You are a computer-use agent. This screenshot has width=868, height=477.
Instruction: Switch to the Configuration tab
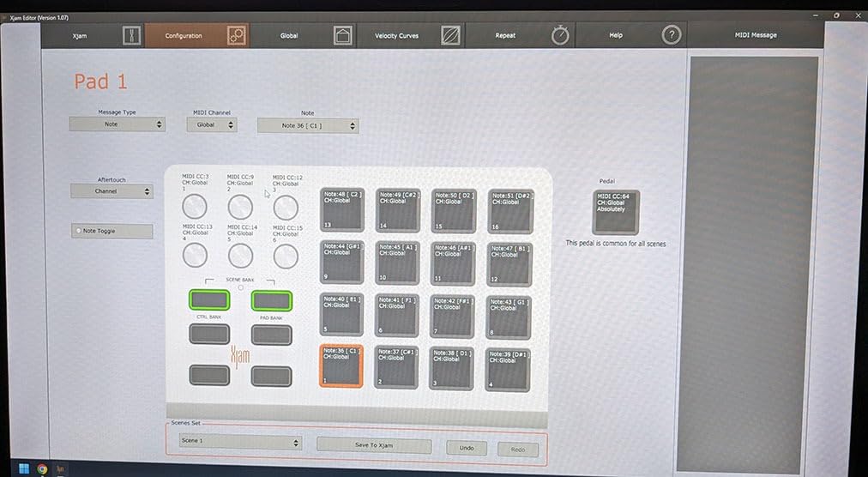pos(197,35)
